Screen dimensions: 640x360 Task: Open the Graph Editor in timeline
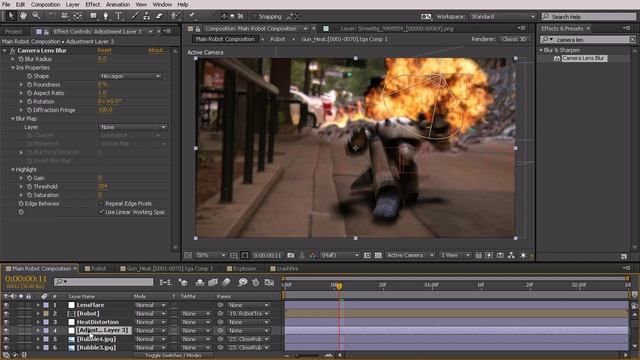269,282
